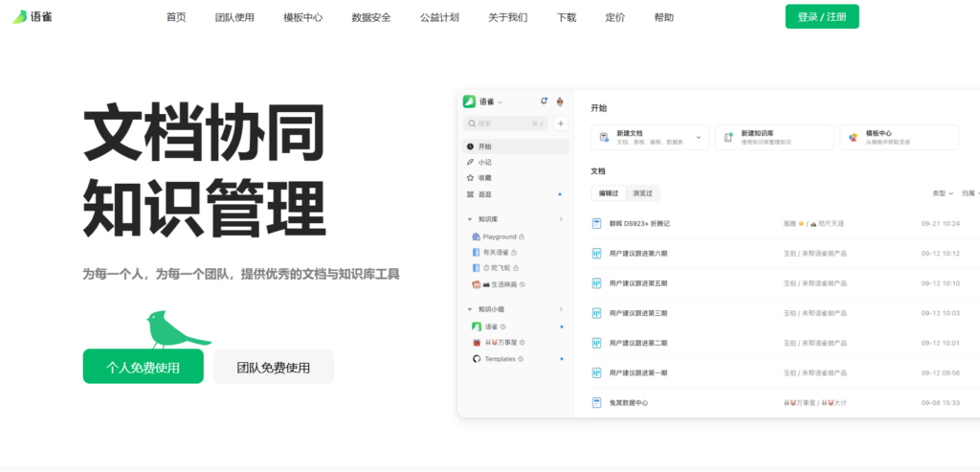Click the 个人免费使用 button
The width and height of the screenshot is (980, 472).
pyautogui.click(x=144, y=367)
